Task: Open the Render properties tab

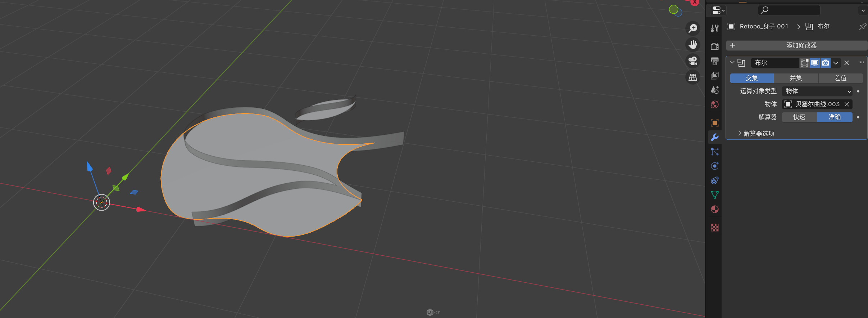Action: pos(715,46)
